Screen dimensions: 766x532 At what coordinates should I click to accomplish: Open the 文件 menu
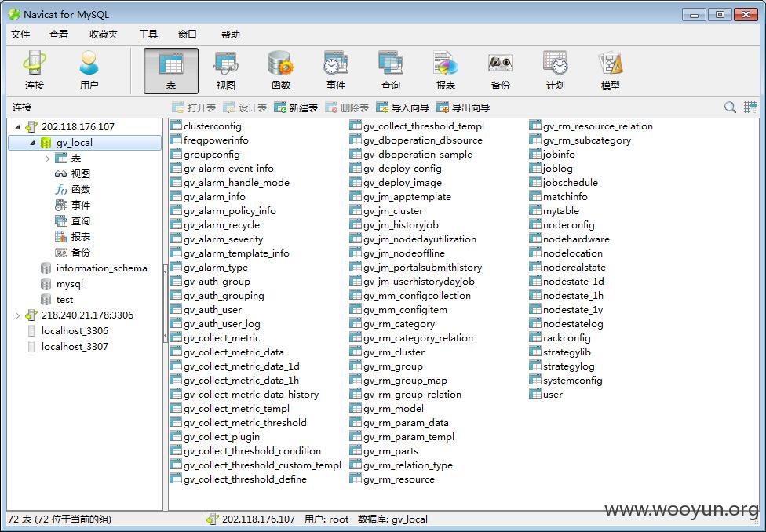[20, 35]
